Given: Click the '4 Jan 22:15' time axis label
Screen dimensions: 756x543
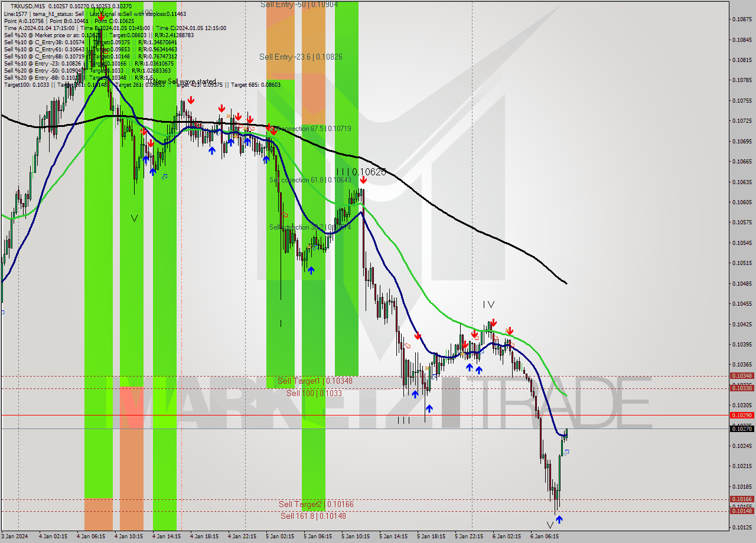Looking at the screenshot, I should [243, 537].
